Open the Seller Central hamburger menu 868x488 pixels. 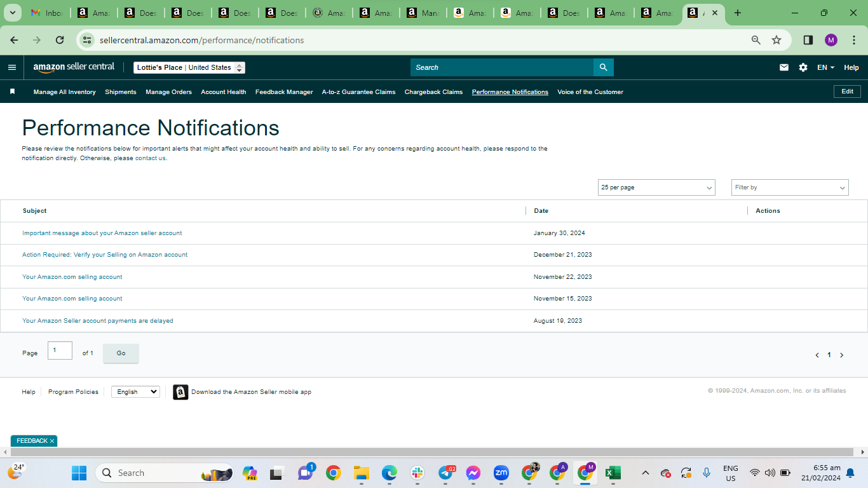coord(12,67)
